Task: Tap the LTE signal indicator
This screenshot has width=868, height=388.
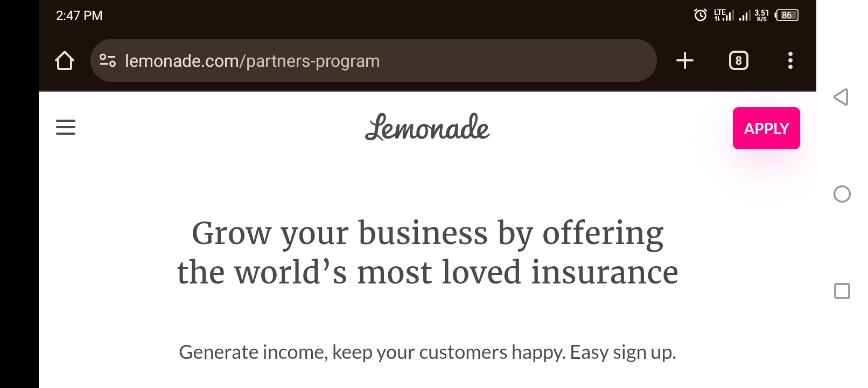Action: coord(723,15)
